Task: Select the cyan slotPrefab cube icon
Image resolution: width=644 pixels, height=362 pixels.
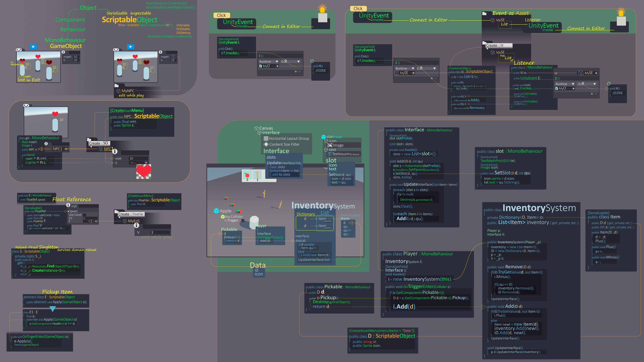Action: pyautogui.click(x=324, y=137)
